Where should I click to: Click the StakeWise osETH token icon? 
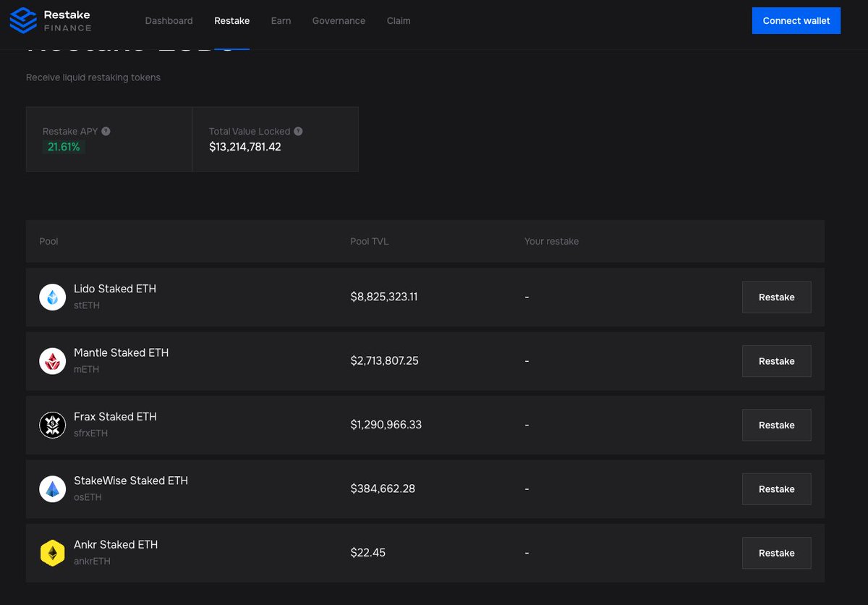pyautogui.click(x=53, y=489)
